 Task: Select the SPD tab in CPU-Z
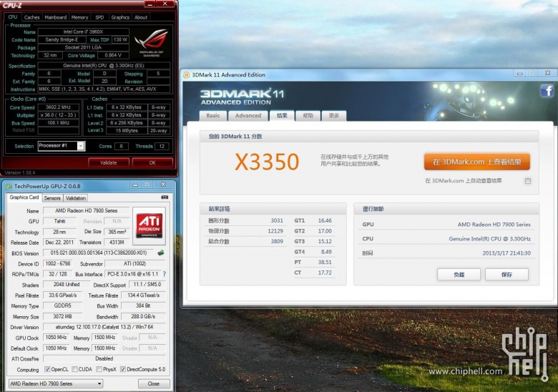click(x=99, y=17)
